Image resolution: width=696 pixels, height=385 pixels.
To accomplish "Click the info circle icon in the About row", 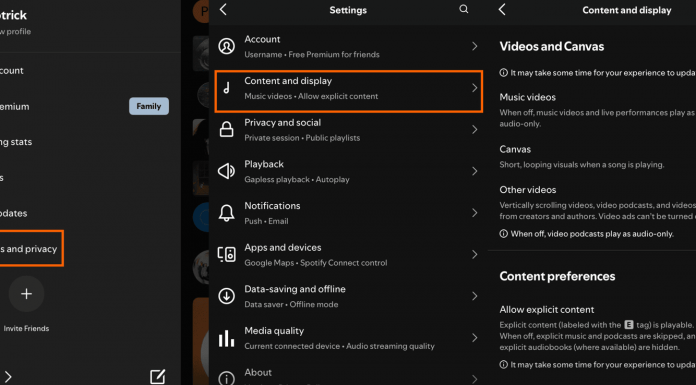I will (226, 378).
